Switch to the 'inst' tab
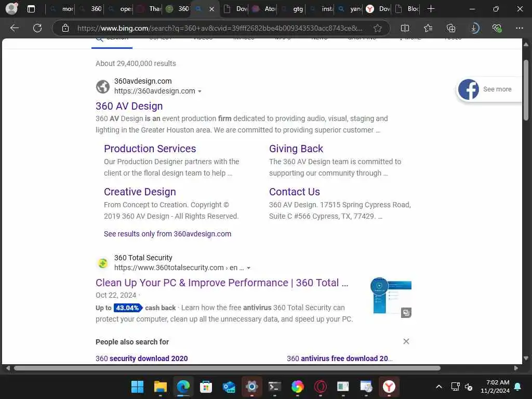Image resolution: width=532 pixels, height=399 pixels. click(323, 9)
